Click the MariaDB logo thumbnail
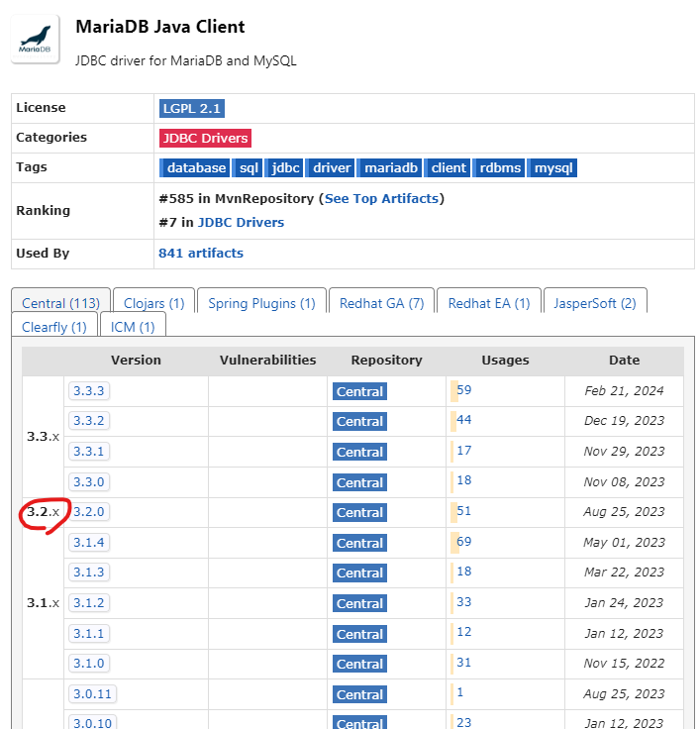Viewport: 700px width, 729px height. pos(36,39)
